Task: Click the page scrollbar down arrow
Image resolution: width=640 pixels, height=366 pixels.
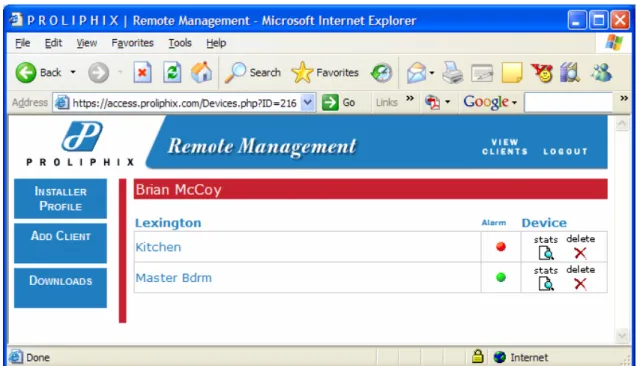Action: (x=622, y=335)
